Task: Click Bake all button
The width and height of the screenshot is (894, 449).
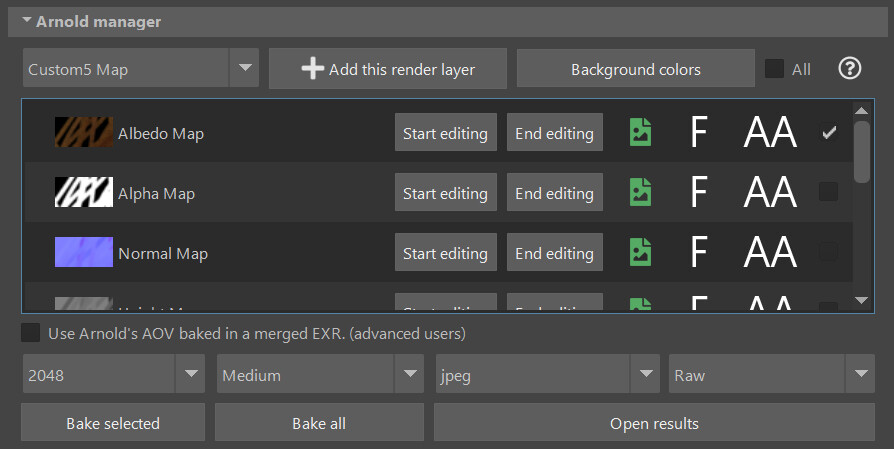Action: (x=319, y=422)
